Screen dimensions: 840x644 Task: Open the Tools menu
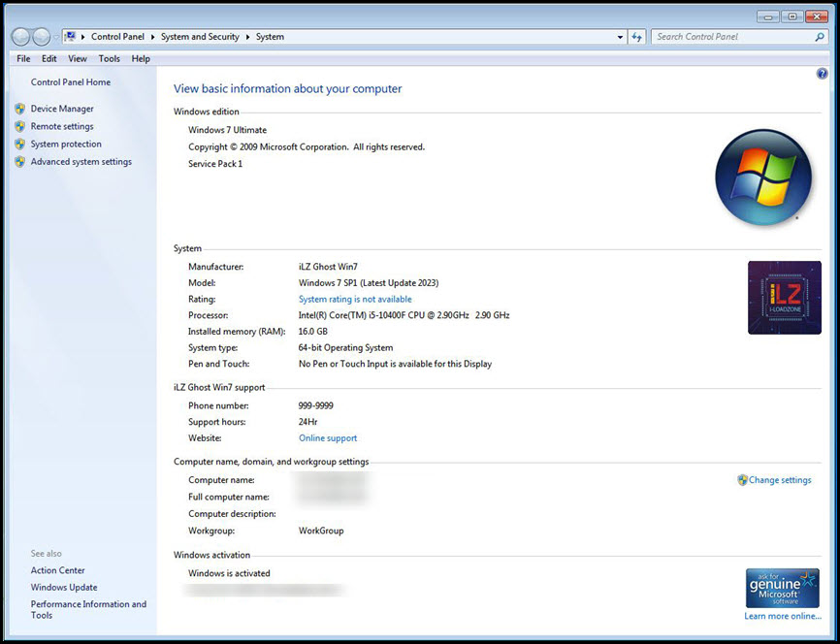click(x=110, y=59)
